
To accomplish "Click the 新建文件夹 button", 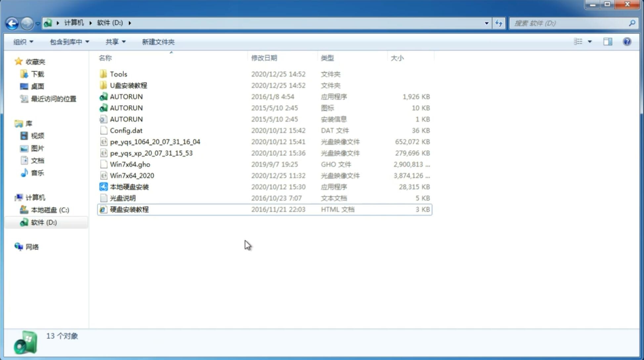I will 158,42.
